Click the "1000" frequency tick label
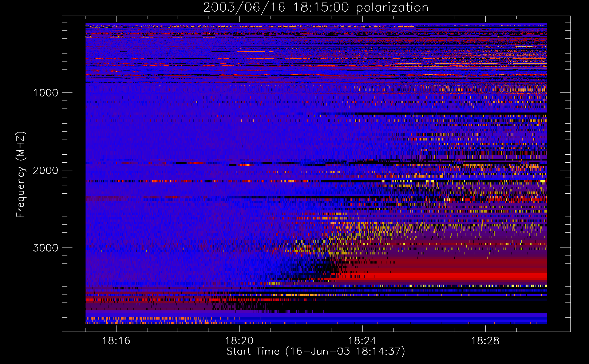 pyautogui.click(x=46, y=93)
